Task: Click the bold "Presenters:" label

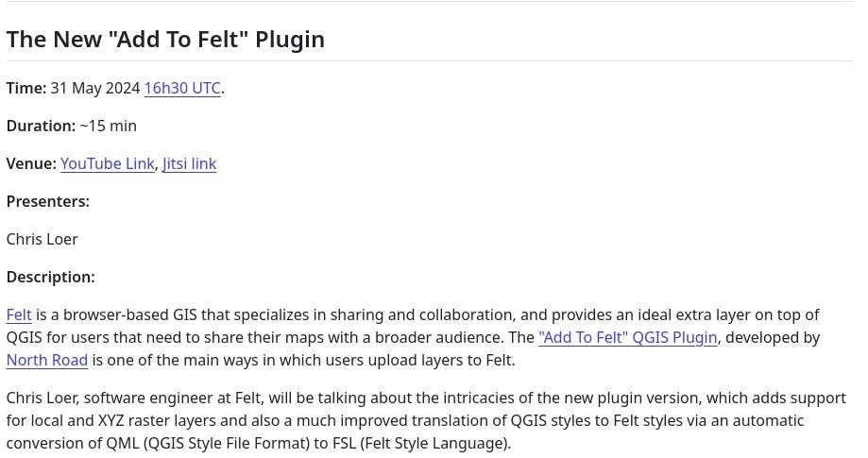Action: tap(48, 201)
